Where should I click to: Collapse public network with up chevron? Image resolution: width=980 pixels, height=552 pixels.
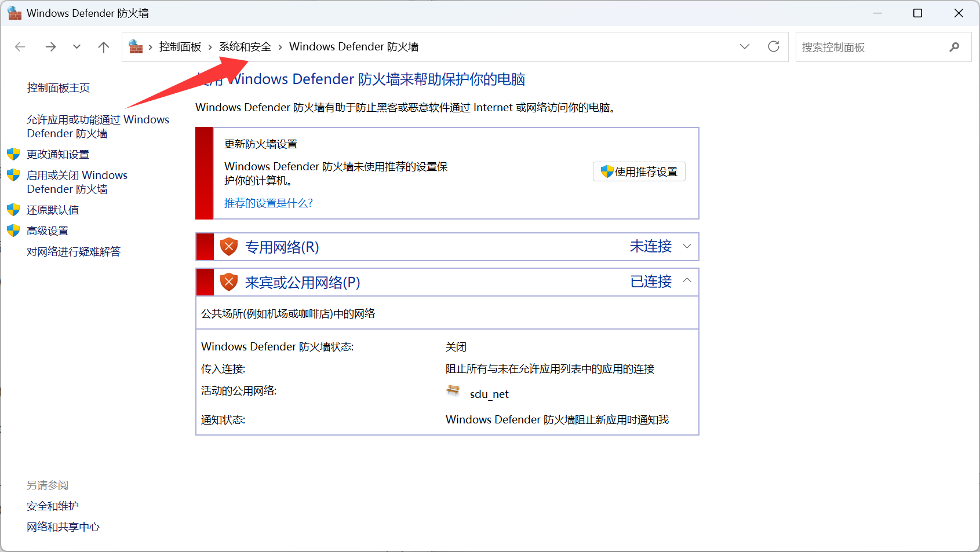click(687, 280)
